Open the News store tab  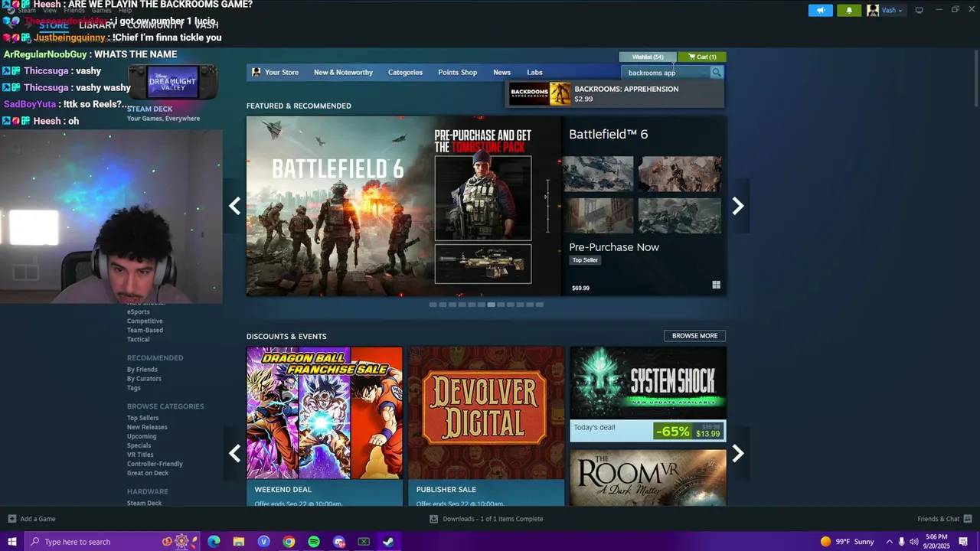pyautogui.click(x=501, y=73)
